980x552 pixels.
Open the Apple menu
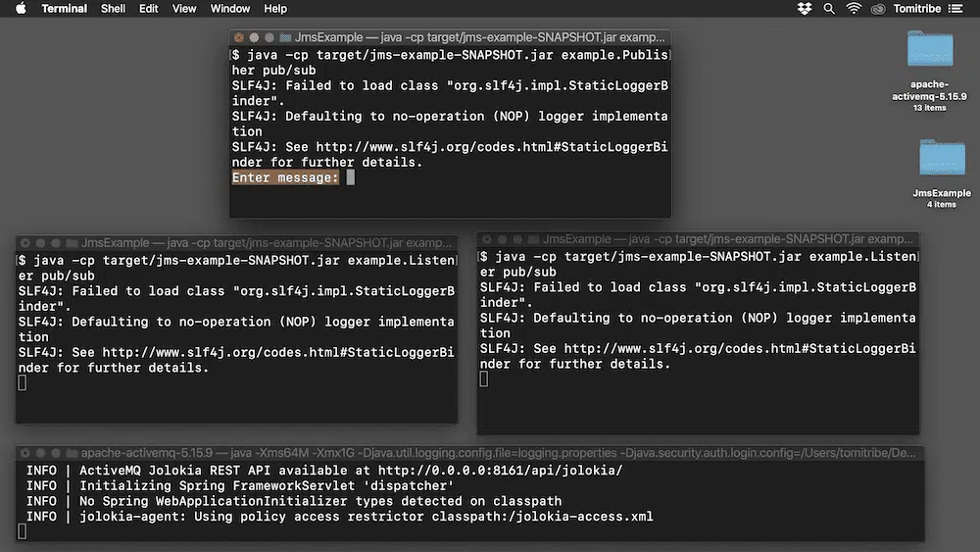pos(21,9)
